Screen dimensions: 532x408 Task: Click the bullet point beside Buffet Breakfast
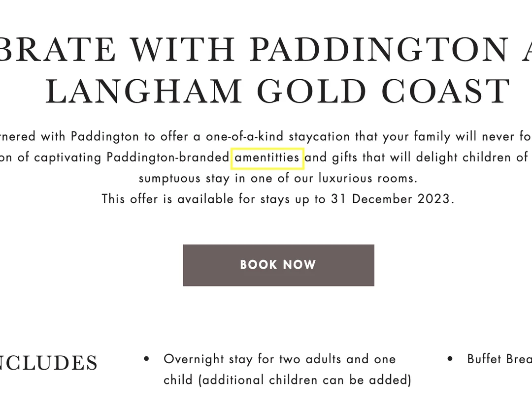[x=450, y=359]
